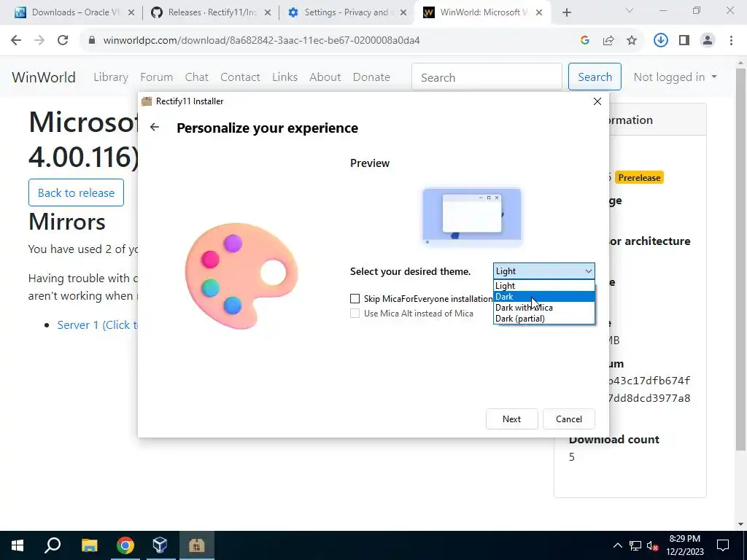
Task: Pick Dark with Mica theme option
Action: pos(544,308)
